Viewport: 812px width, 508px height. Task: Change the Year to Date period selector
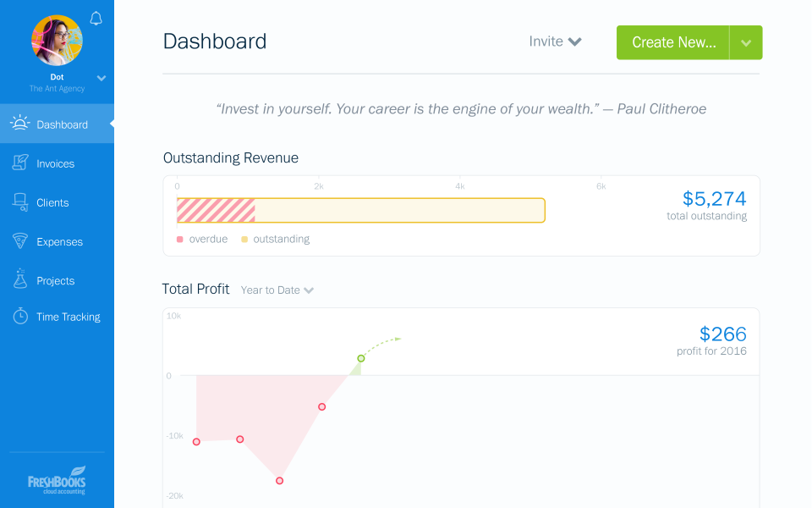pyautogui.click(x=277, y=290)
